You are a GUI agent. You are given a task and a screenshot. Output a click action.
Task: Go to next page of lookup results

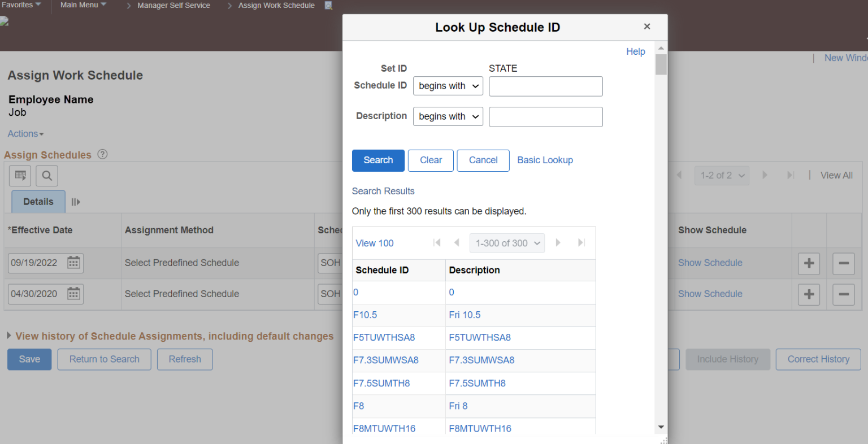pyautogui.click(x=558, y=243)
